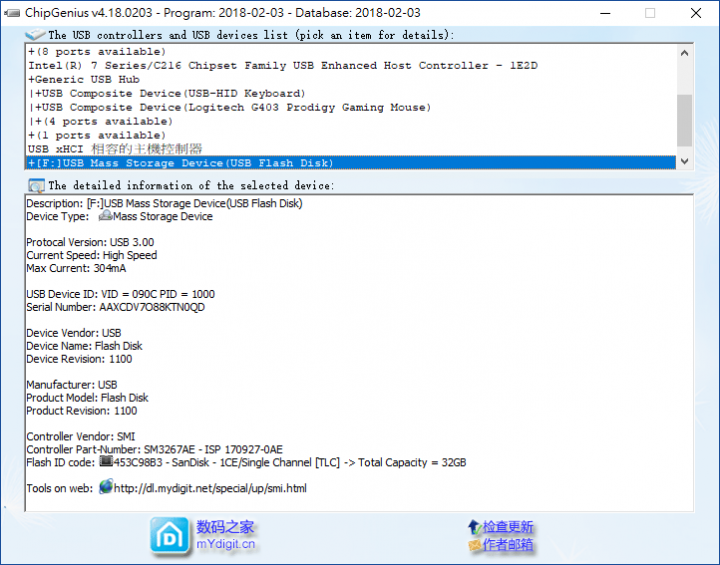Click the device list scrollbar thumb
This screenshot has width=720, height=565.
tap(684, 120)
